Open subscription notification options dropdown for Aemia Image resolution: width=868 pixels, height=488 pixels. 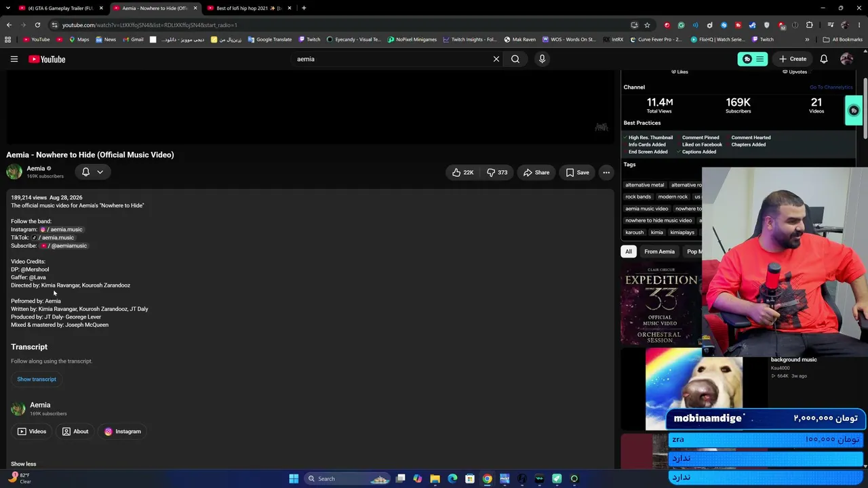tap(92, 172)
